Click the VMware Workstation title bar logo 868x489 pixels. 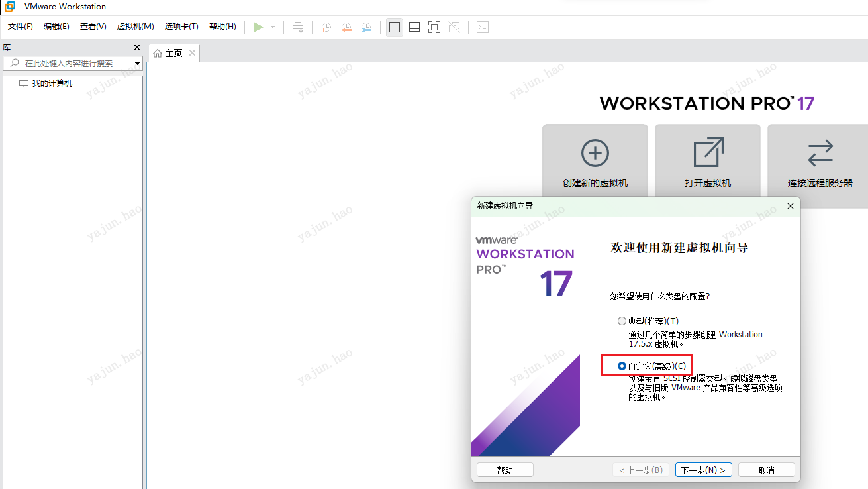point(11,7)
